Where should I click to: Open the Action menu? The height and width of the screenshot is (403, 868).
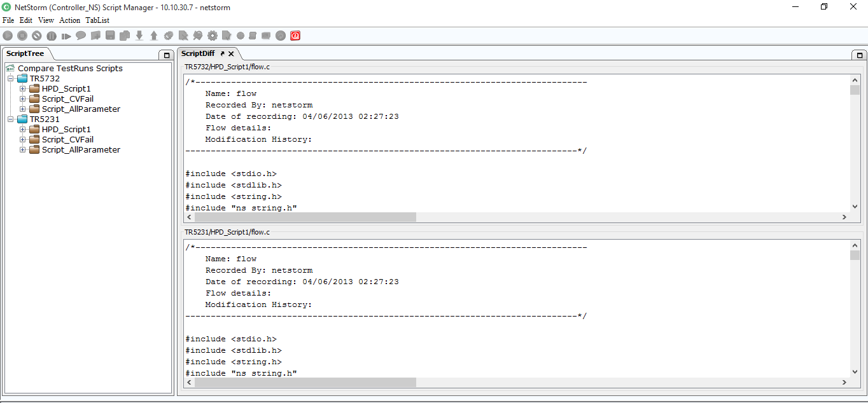click(69, 20)
